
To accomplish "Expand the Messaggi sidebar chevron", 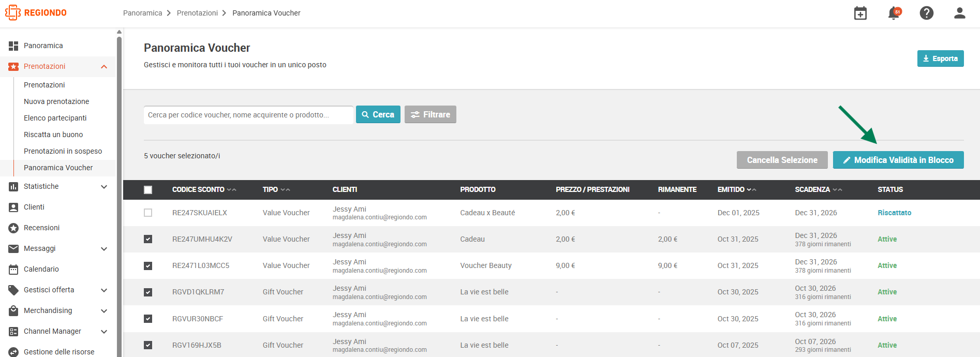I will click(104, 249).
